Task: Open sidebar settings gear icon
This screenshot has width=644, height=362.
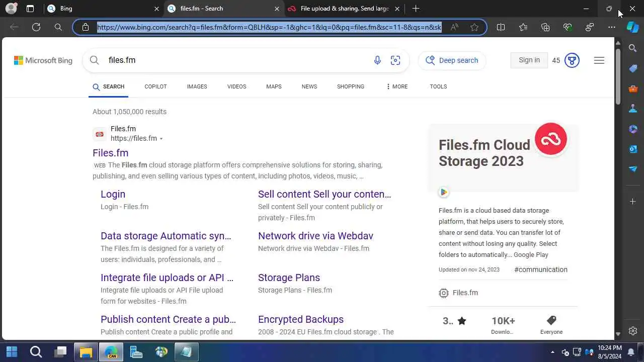Action: pos(633,331)
